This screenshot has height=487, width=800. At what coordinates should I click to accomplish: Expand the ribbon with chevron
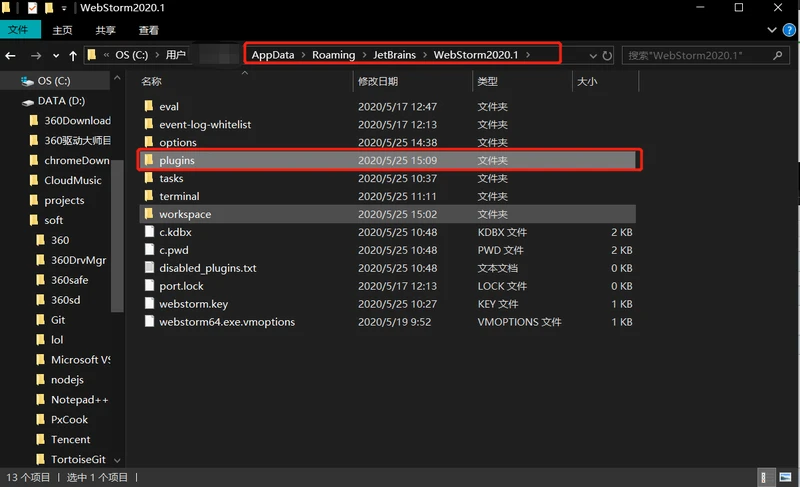(x=772, y=30)
